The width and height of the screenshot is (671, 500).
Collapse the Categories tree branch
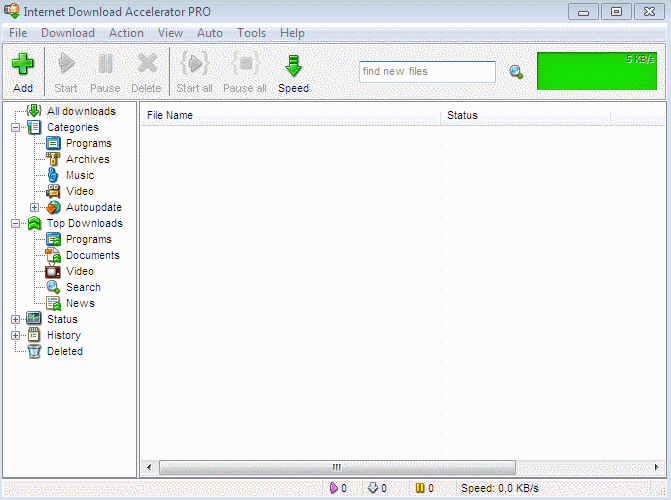coord(15,128)
